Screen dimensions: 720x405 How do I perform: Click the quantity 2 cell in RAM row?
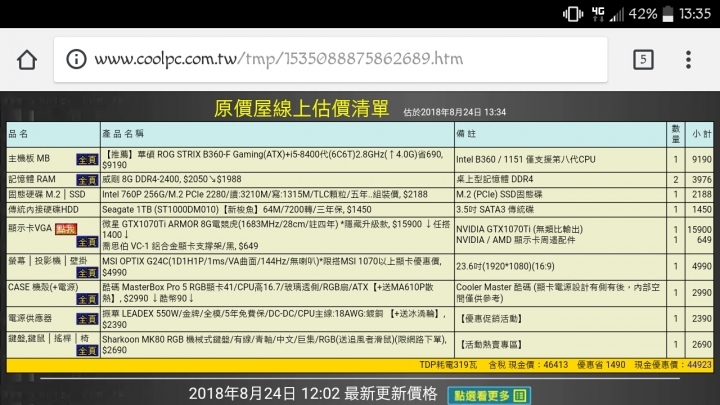[x=675, y=179]
